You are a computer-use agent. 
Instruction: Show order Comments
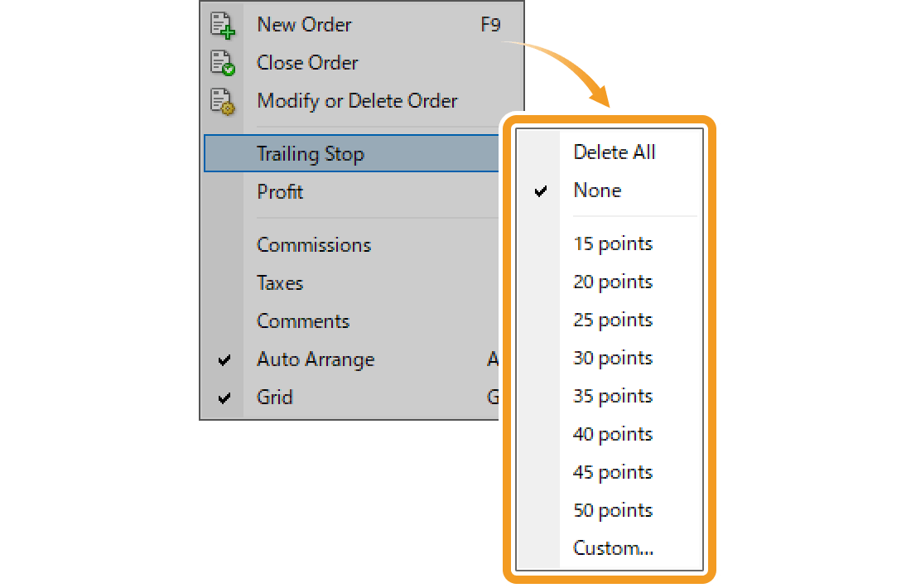click(303, 321)
